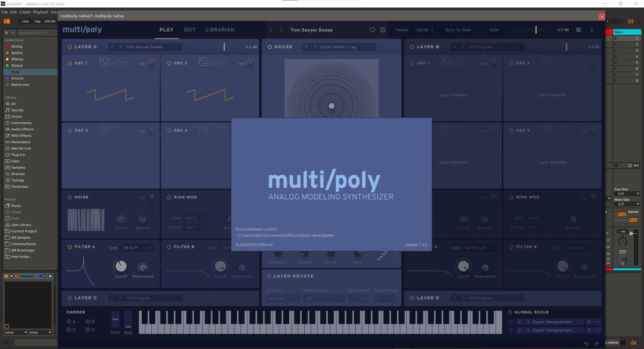Toggle Kaoss power button
This screenshot has height=349, width=644.
coord(269,47)
